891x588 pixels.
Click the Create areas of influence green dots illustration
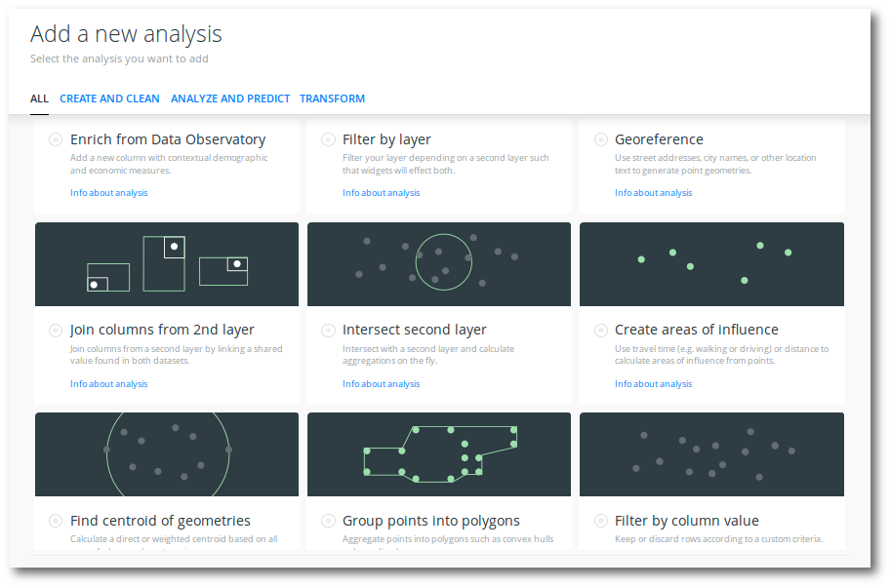pos(711,264)
